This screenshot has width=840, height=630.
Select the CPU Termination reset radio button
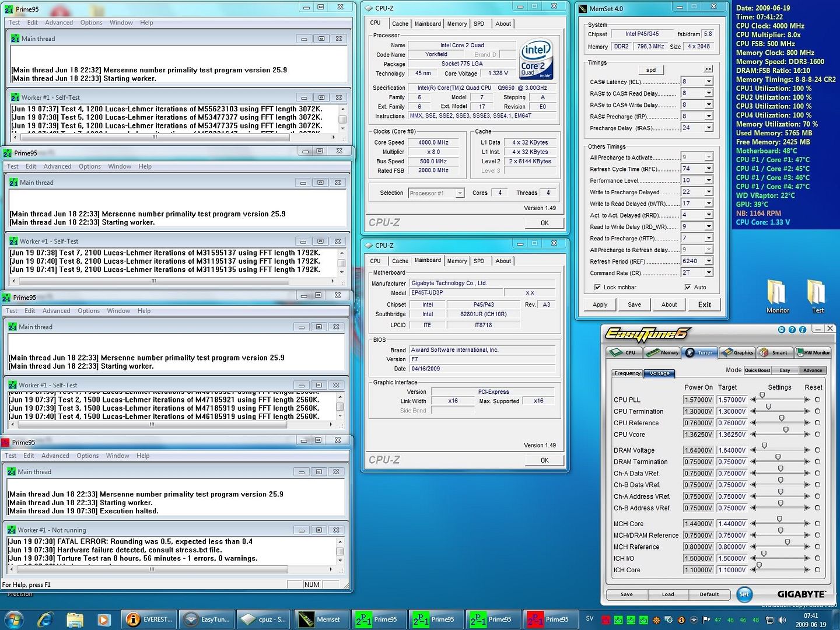[818, 411]
